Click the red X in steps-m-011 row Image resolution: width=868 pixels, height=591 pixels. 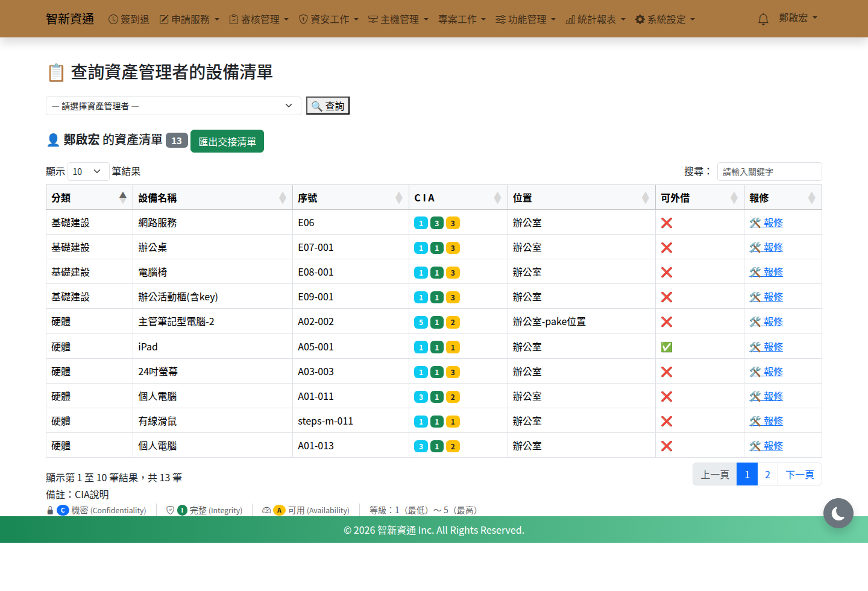tap(667, 422)
